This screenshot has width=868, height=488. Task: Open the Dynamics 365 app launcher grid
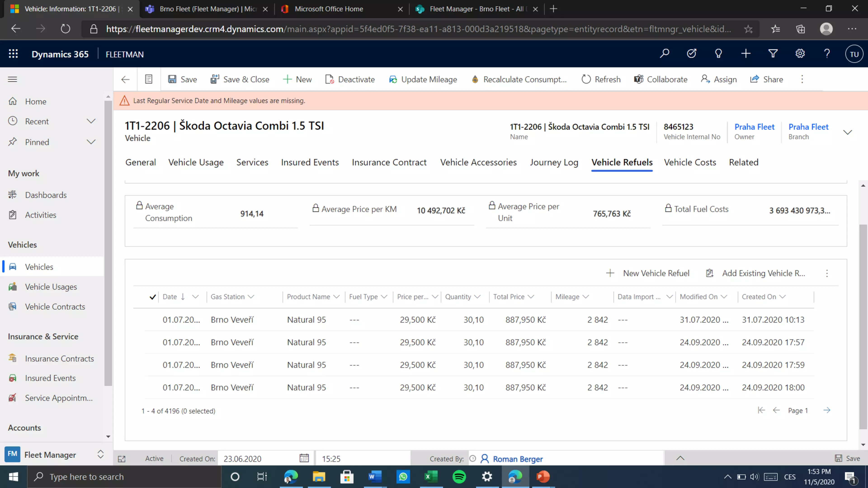(13, 54)
